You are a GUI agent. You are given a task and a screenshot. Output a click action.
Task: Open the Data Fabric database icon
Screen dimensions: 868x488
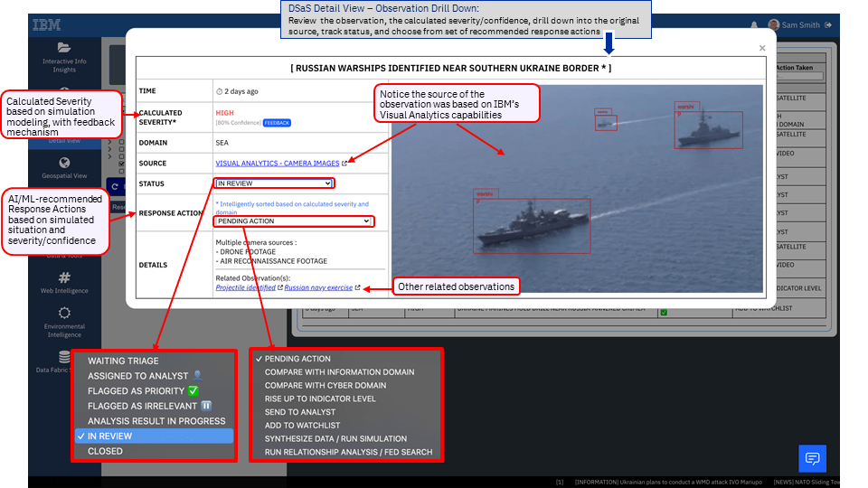point(64,358)
